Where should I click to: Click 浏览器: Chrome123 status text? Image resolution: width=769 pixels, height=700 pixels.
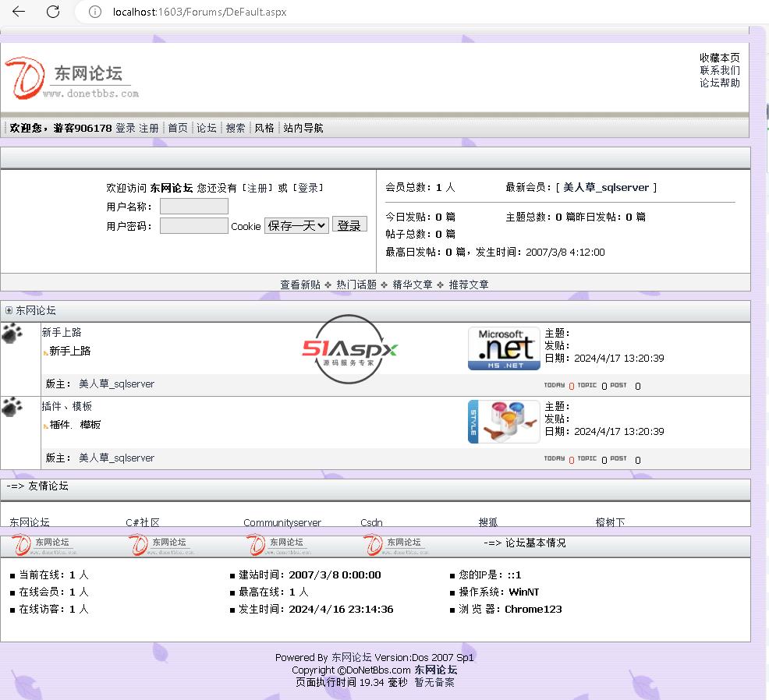click(x=510, y=609)
